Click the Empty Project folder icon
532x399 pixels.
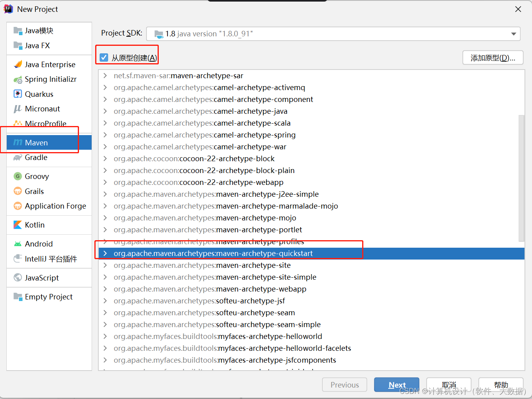(x=18, y=297)
